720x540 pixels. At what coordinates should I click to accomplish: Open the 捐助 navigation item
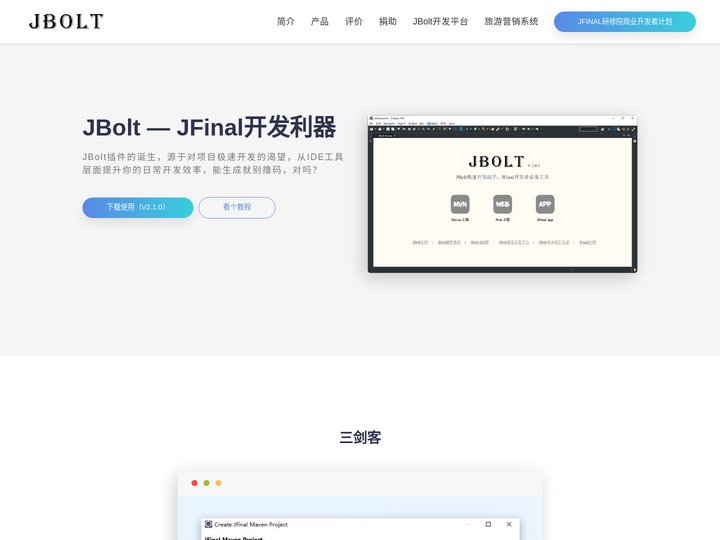(x=388, y=22)
